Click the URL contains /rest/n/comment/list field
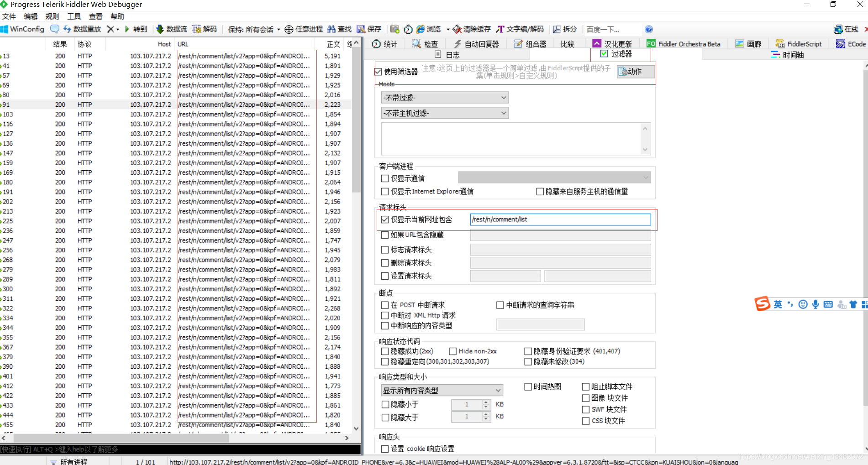 (x=560, y=219)
